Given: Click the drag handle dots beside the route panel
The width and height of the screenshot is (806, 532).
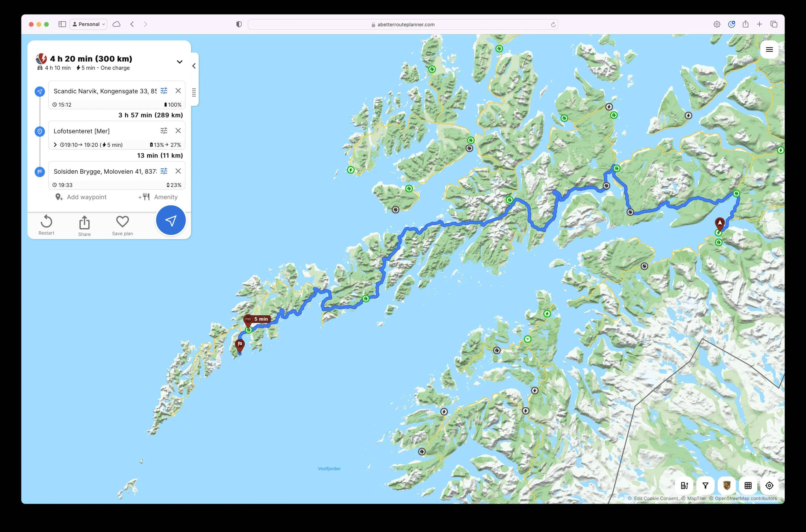Looking at the screenshot, I should tap(194, 92).
